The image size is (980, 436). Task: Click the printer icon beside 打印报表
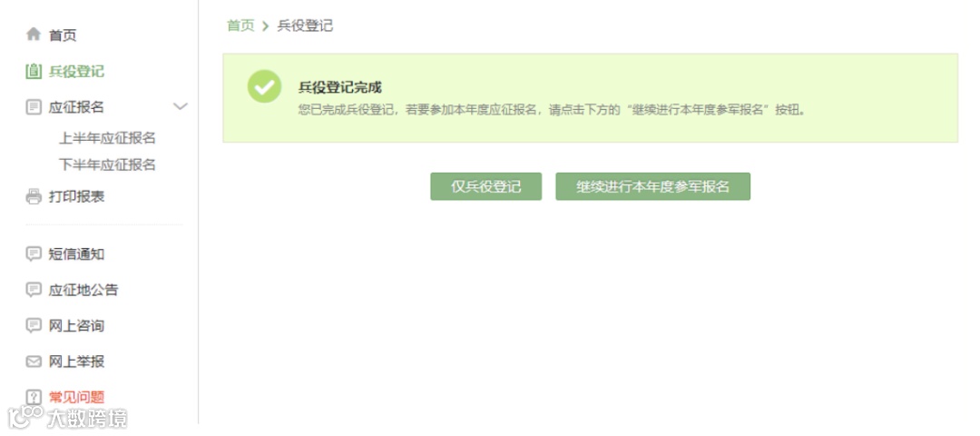pos(34,196)
